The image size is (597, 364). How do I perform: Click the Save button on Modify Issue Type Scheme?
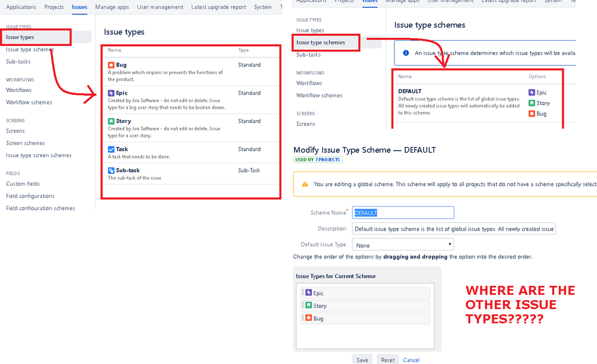tap(362, 359)
